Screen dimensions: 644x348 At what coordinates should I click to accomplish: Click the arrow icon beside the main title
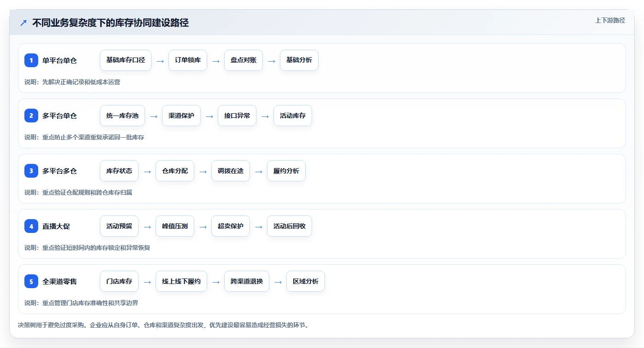[23, 23]
